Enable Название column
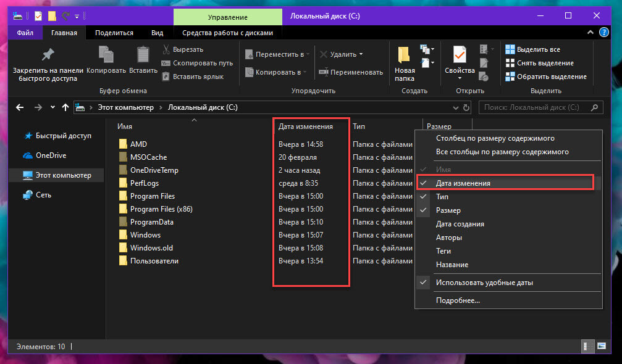This screenshot has height=364, width=622. (x=508, y=265)
